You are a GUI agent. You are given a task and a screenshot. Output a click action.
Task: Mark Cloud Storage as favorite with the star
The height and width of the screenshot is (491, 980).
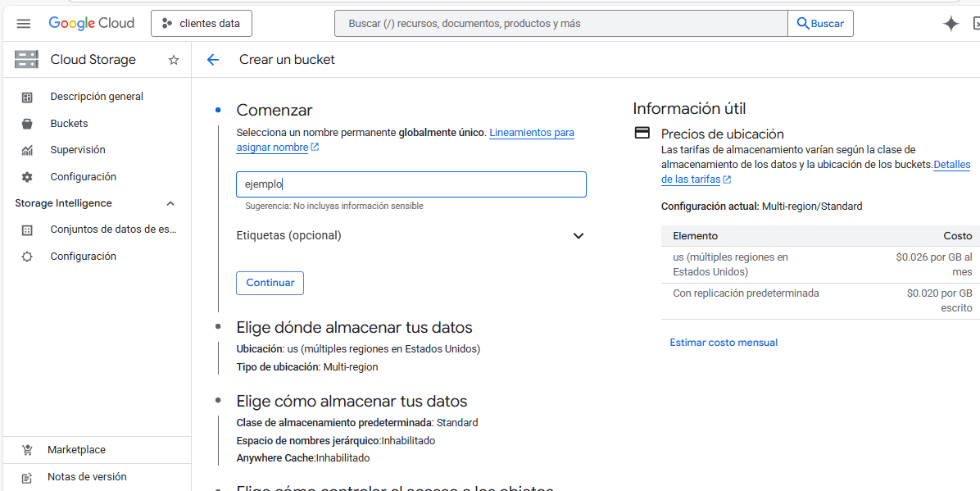(174, 59)
